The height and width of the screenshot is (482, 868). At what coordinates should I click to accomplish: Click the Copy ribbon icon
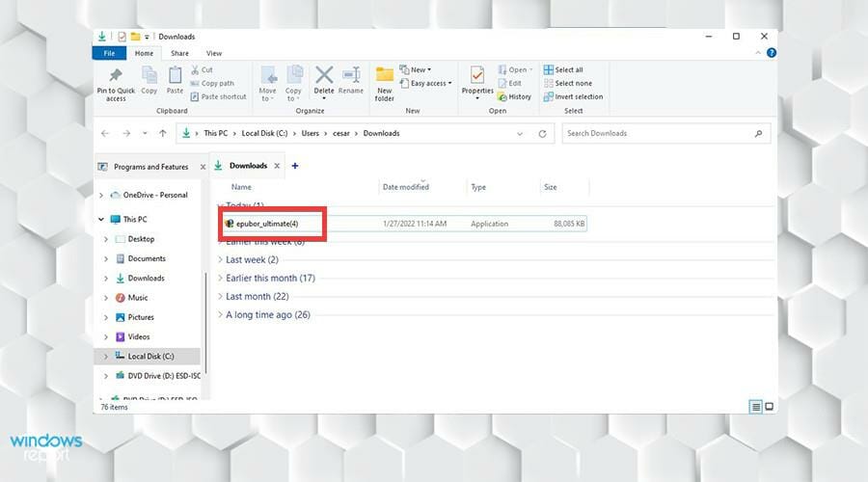(x=149, y=75)
